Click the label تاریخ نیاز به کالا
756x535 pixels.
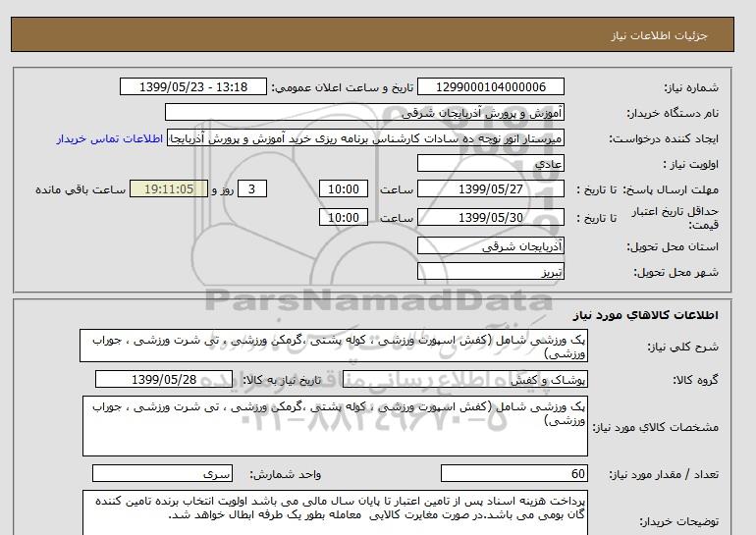[x=281, y=380]
